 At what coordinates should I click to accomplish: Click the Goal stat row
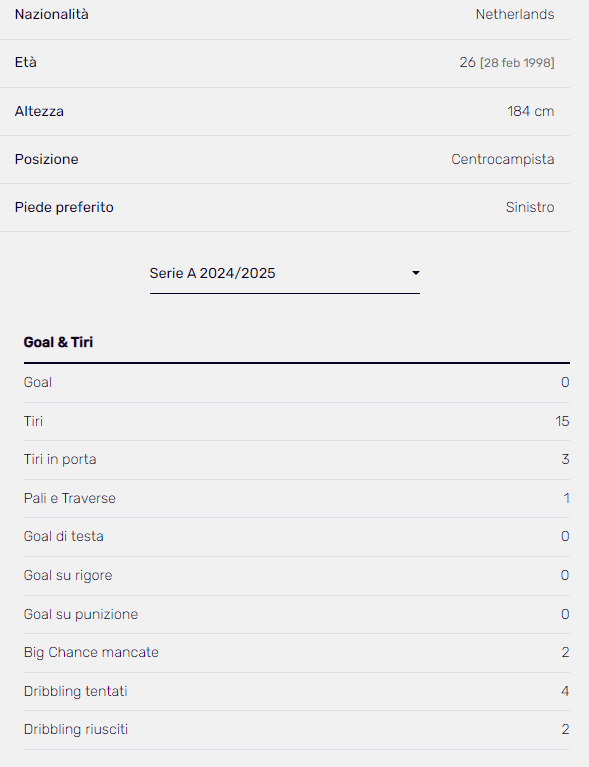click(296, 383)
